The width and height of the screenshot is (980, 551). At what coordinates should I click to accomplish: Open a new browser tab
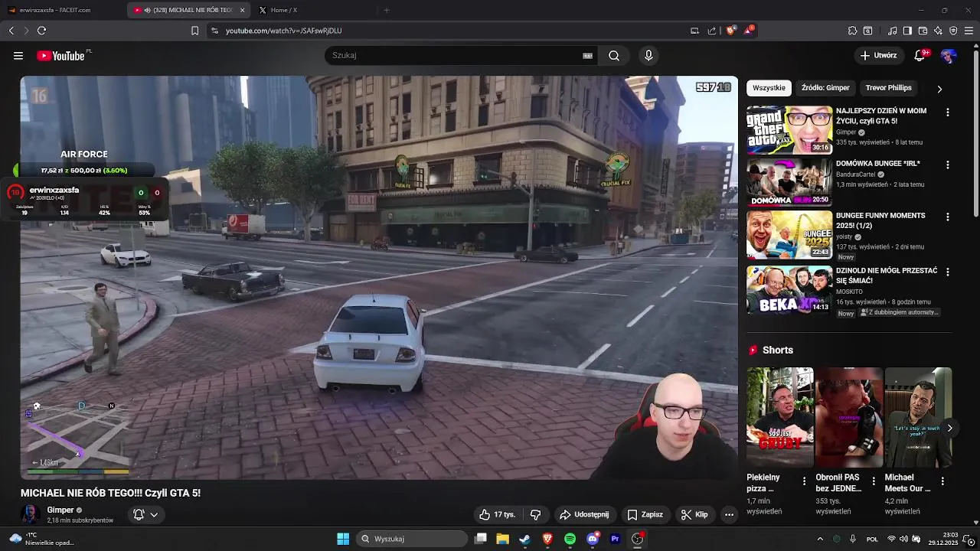387,10
